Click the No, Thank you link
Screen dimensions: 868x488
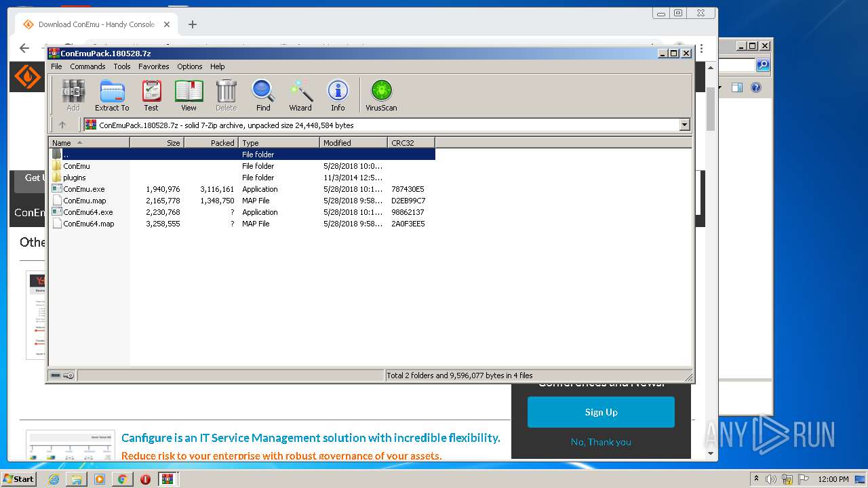click(601, 442)
